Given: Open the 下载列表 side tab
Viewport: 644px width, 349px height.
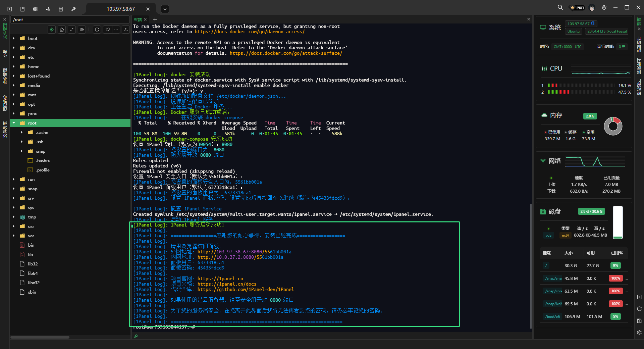Looking at the screenshot, I should coord(639,88).
